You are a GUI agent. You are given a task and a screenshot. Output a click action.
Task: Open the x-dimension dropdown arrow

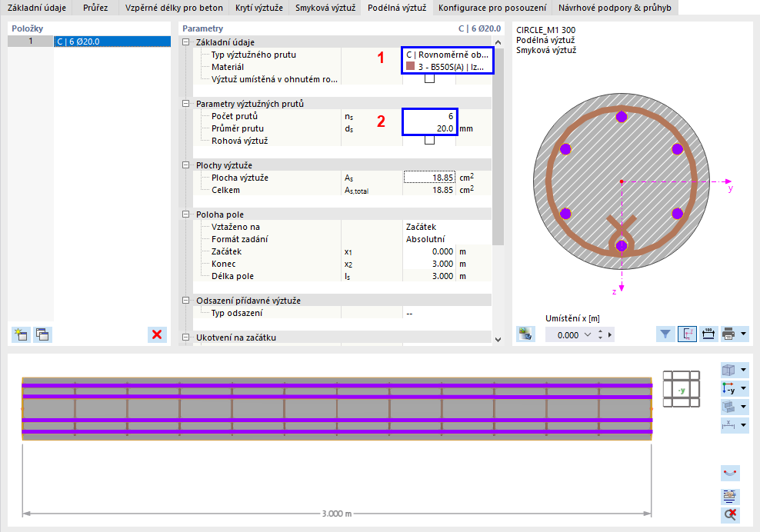[x=744, y=425]
